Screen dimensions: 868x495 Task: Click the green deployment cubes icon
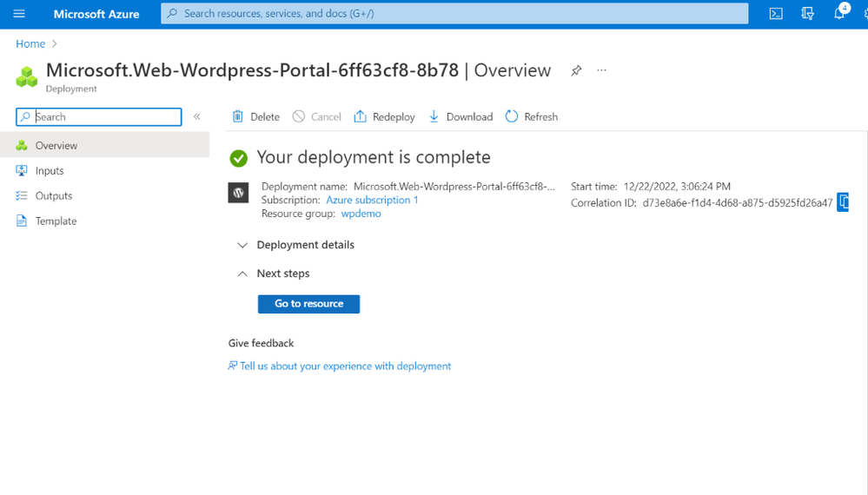(27, 77)
